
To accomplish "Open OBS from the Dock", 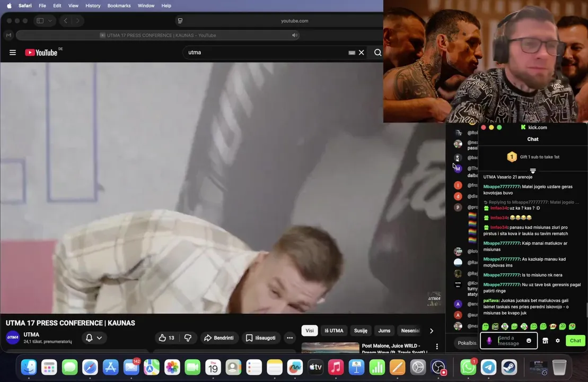I will 438,367.
